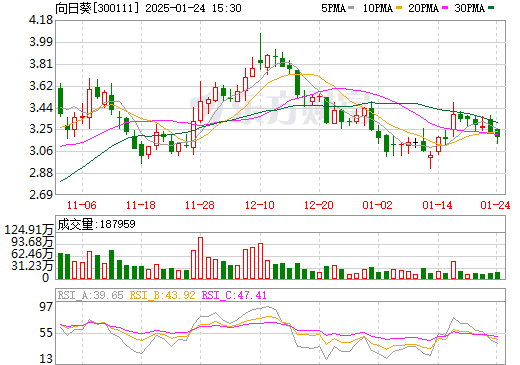The height and width of the screenshot is (365, 520).
Task: Select the 12-10 date axis label
Action: pyautogui.click(x=260, y=205)
